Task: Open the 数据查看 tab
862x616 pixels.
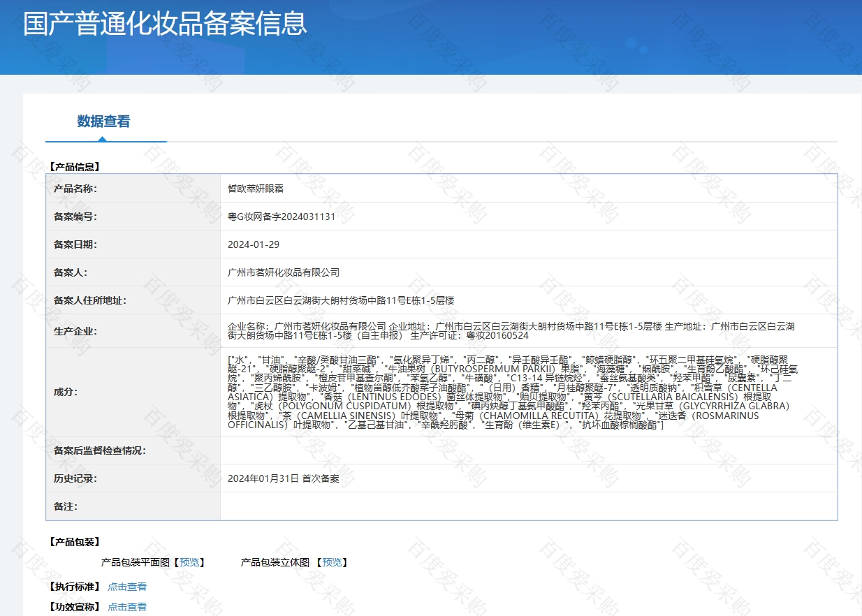Action: (103, 122)
